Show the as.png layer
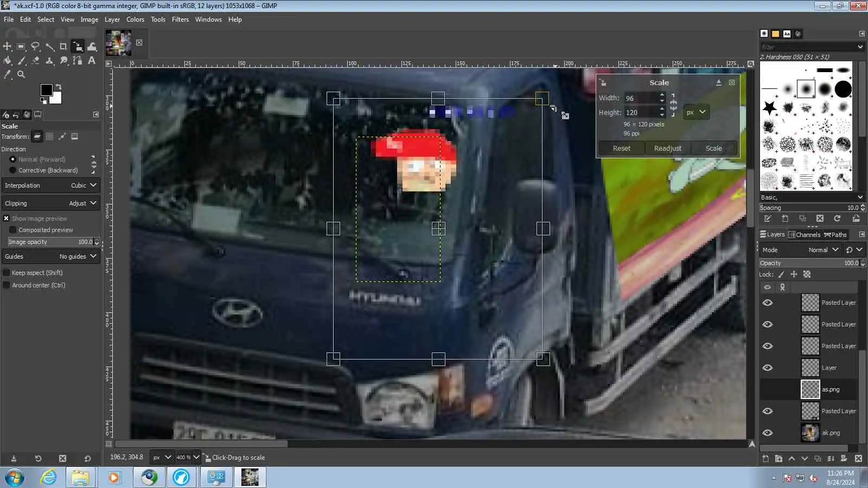This screenshot has height=488, width=868. click(767, 389)
